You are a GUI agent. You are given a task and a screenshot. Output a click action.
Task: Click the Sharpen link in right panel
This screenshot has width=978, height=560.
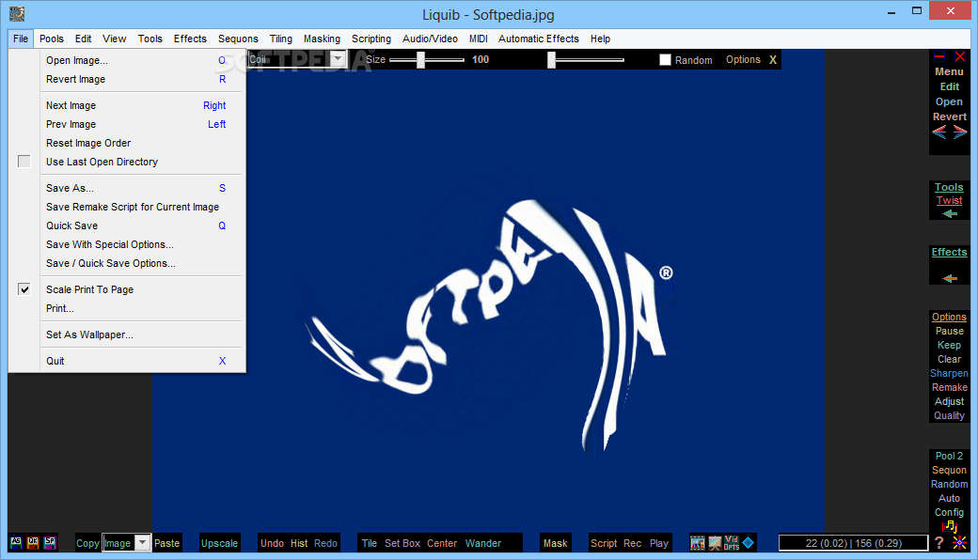tap(949, 373)
